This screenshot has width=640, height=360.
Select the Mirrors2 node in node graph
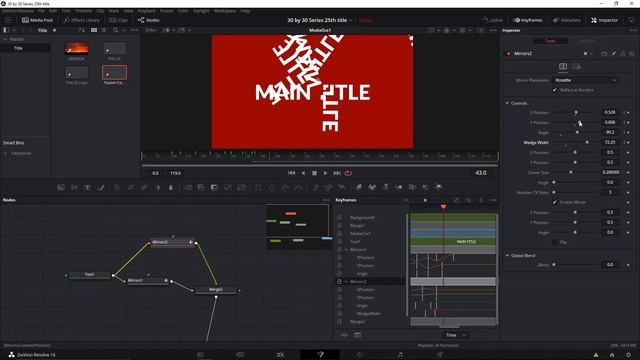pos(172,242)
